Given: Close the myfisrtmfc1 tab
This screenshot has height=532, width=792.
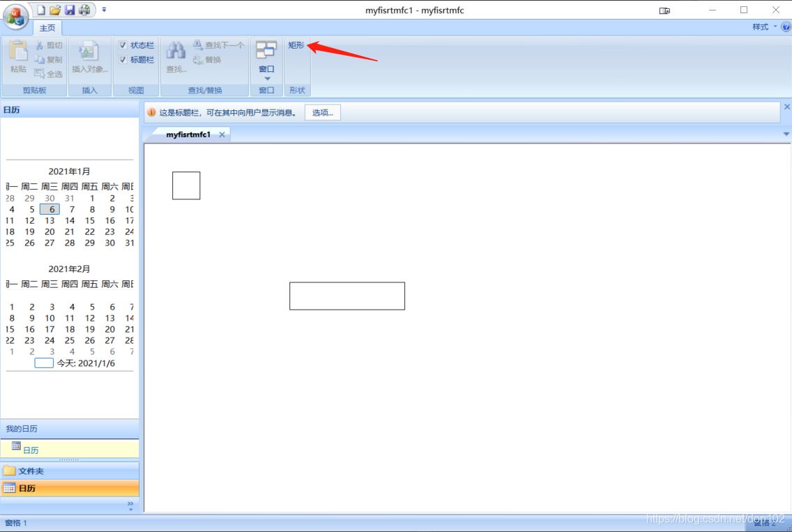Looking at the screenshot, I should 222,135.
